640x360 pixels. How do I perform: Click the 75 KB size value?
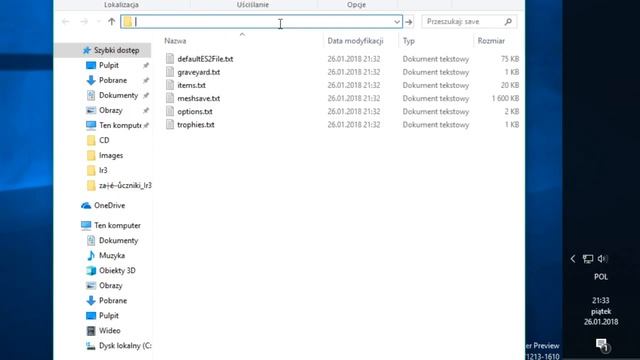[510, 59]
